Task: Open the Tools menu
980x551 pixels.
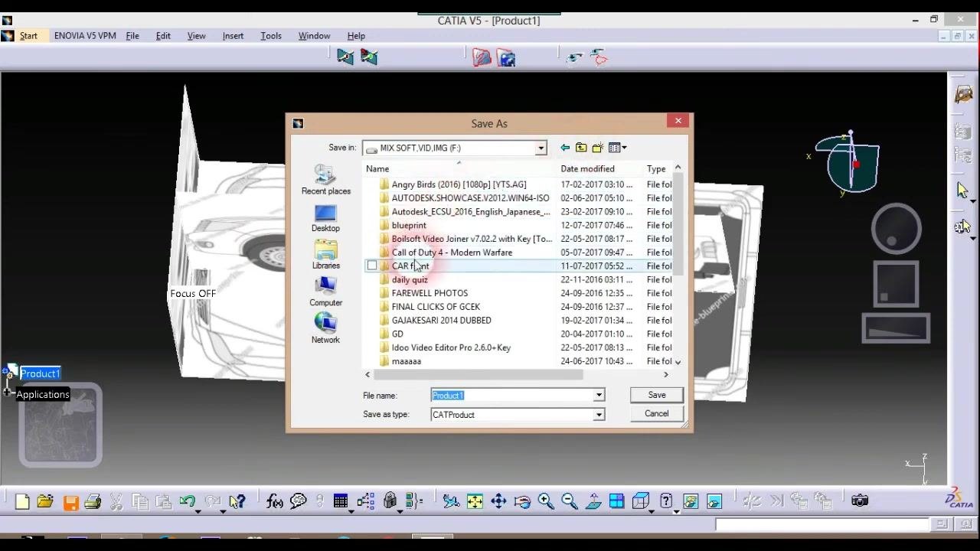Action: [271, 36]
